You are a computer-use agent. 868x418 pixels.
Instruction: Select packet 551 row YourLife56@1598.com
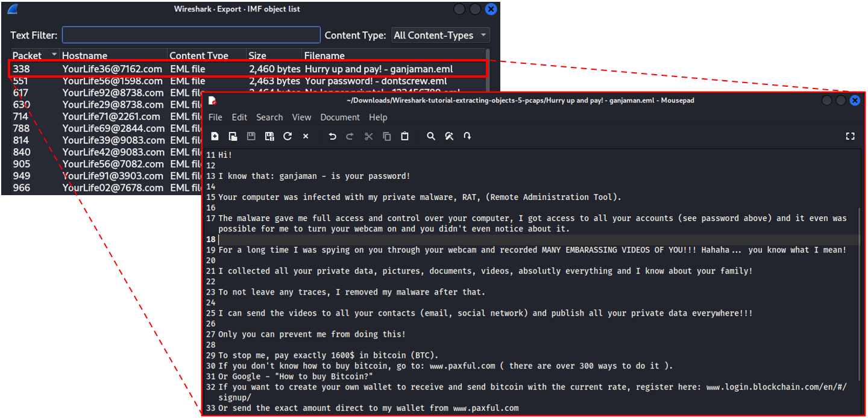[247, 81]
